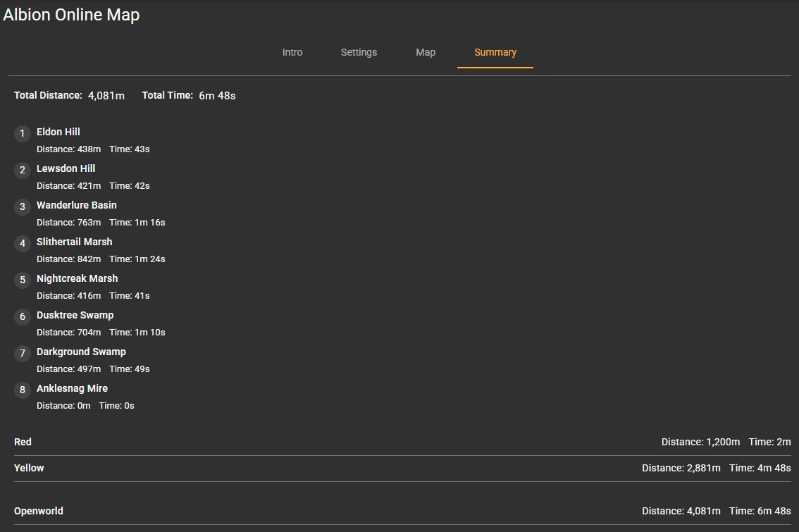Screen dimensions: 799x532
Task: Switch to the Intro tab
Action: [292, 53]
